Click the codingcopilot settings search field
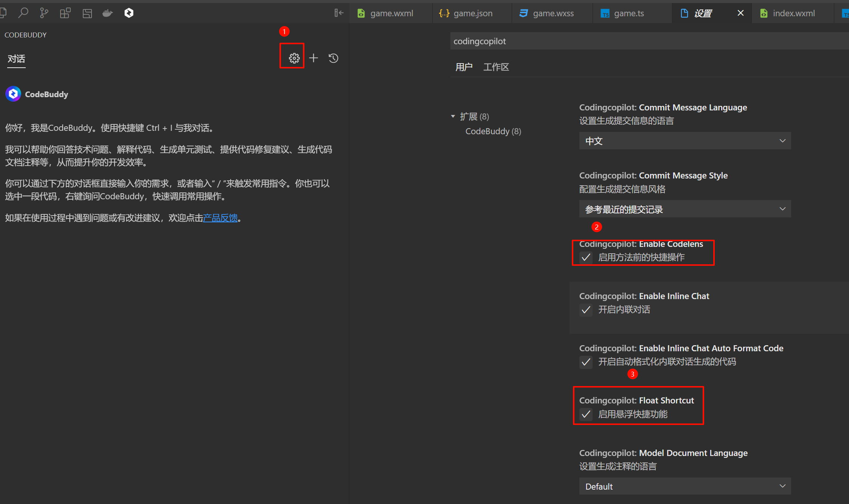The height and width of the screenshot is (504, 849). pos(649,41)
